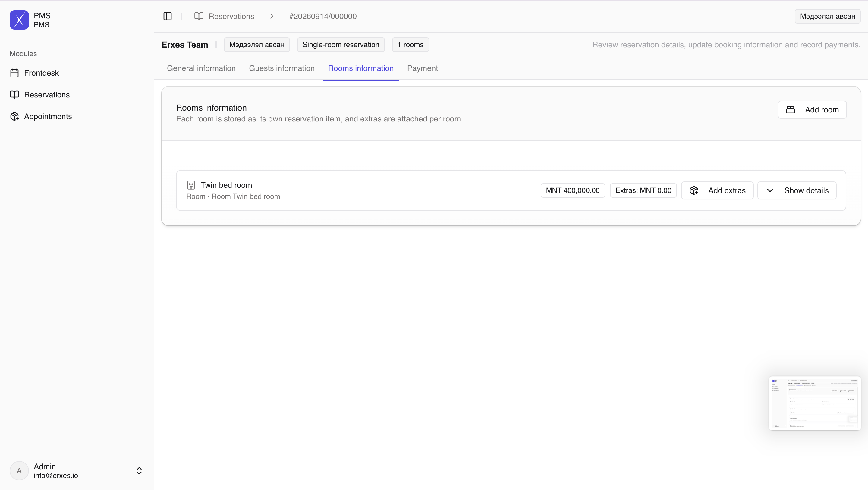Click the Erxes Team heading
This screenshot has height=490, width=868.
tap(185, 45)
